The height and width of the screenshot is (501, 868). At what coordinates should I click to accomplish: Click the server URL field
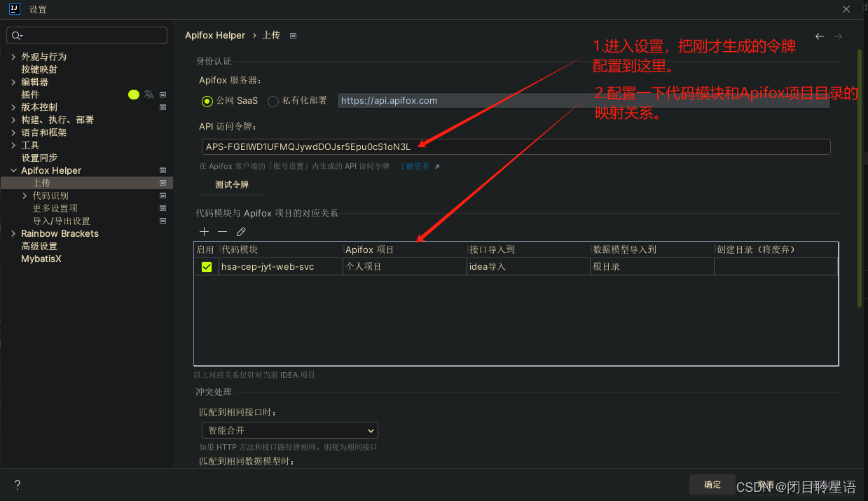pos(584,101)
